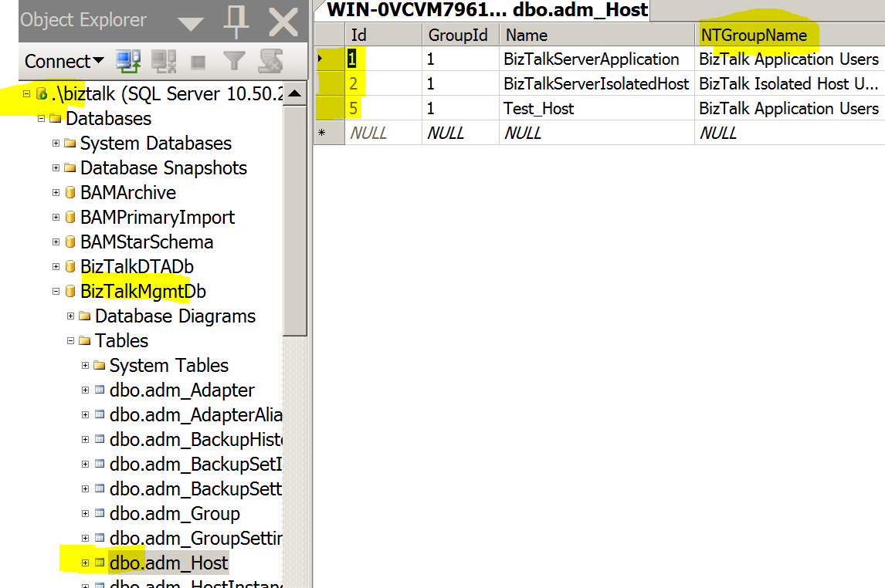Select the dbo.adm_BackupSetId table row beginning 'BackupSetI'
Screen dimensions: 885x588
pyautogui.click(x=196, y=464)
